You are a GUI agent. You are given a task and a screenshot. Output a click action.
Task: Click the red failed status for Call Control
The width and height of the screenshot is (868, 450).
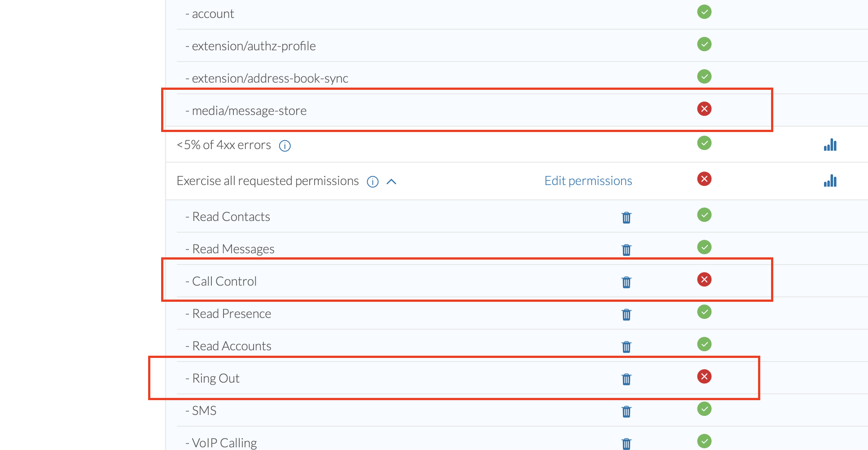[x=704, y=279]
